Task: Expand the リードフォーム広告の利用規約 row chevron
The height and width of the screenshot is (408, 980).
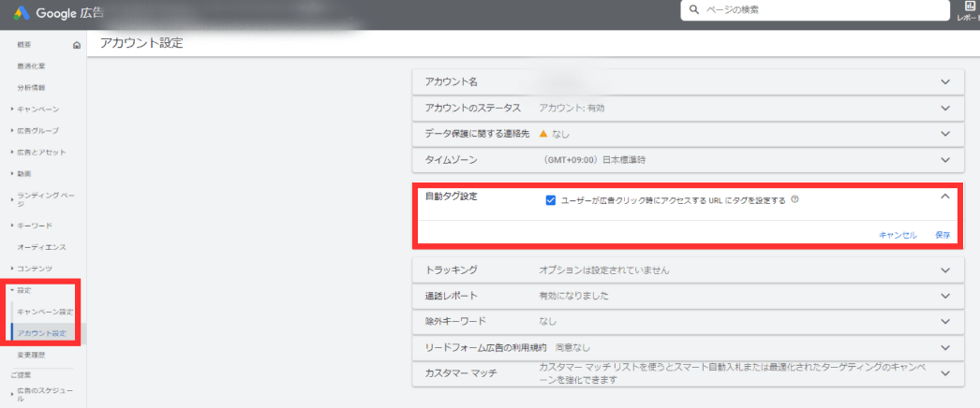Action: [x=945, y=347]
